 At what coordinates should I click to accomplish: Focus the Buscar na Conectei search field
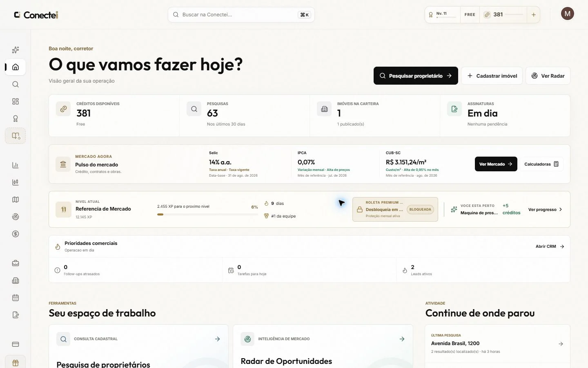(x=241, y=15)
